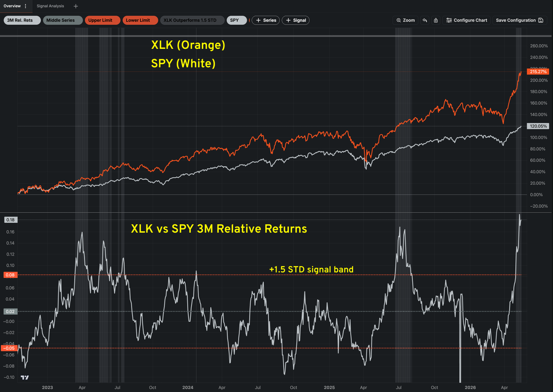Click the 120.05% SPY price label
This screenshot has height=392, width=553.
(538, 126)
